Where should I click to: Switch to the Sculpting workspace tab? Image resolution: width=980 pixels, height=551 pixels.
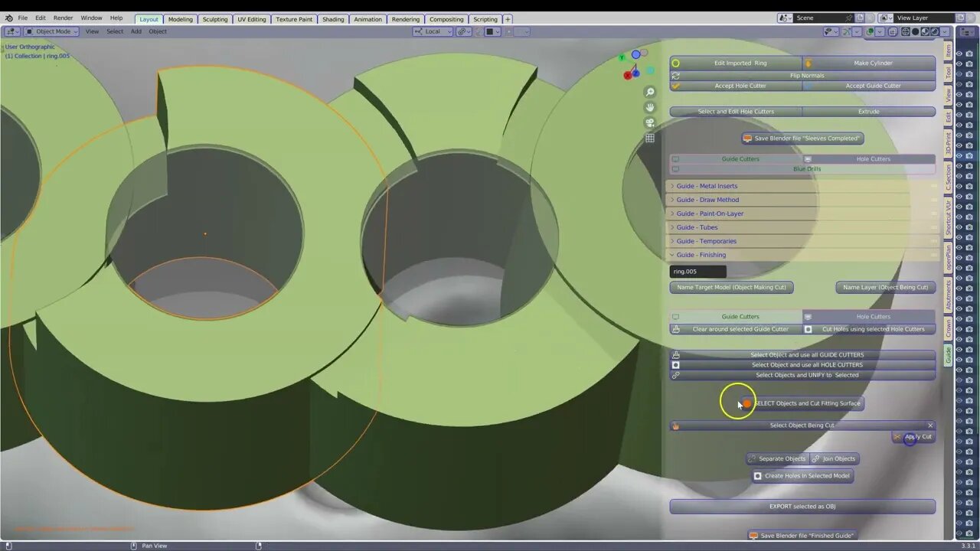point(214,19)
